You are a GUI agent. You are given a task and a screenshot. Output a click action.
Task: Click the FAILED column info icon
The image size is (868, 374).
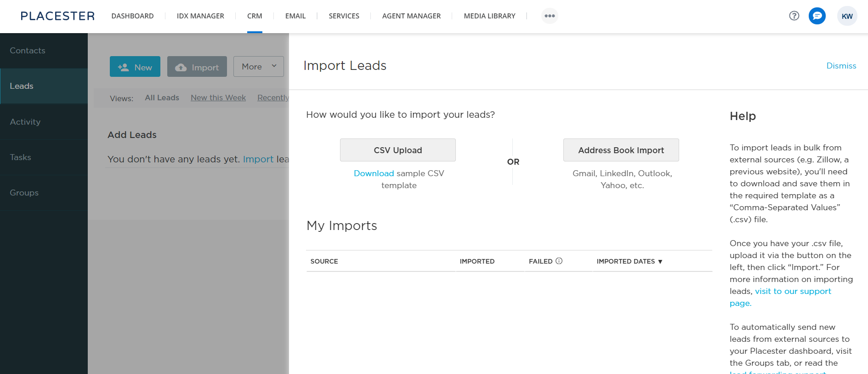(x=559, y=261)
